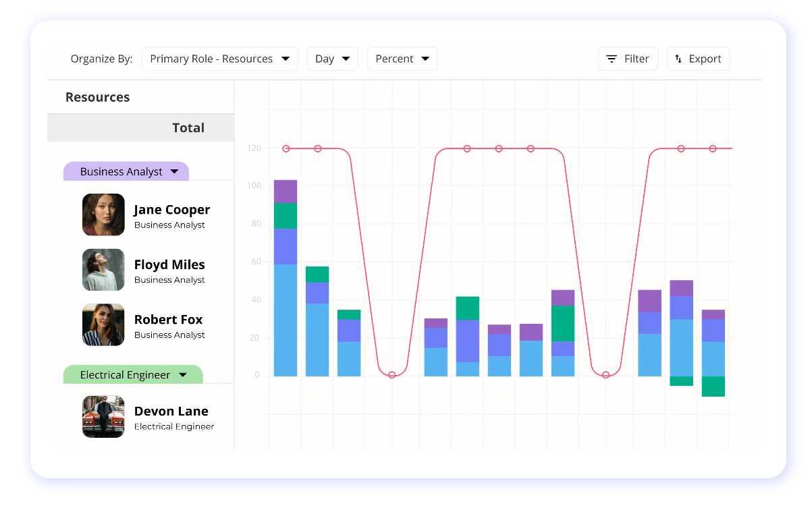
Task: Open the Day granularity dropdown
Action: [x=332, y=59]
